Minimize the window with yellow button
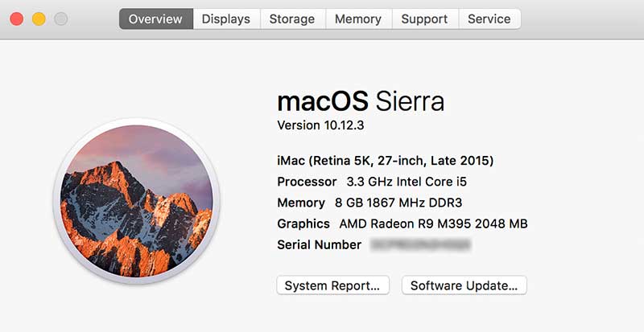 39,18
